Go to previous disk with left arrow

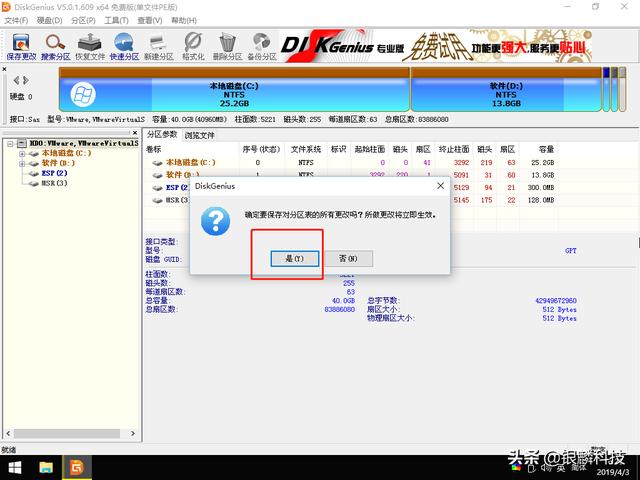tap(16, 80)
